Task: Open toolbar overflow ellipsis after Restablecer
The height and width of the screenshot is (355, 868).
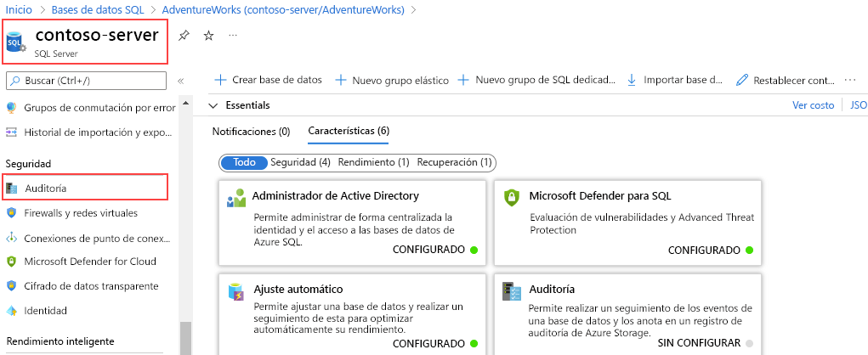Action: click(850, 80)
